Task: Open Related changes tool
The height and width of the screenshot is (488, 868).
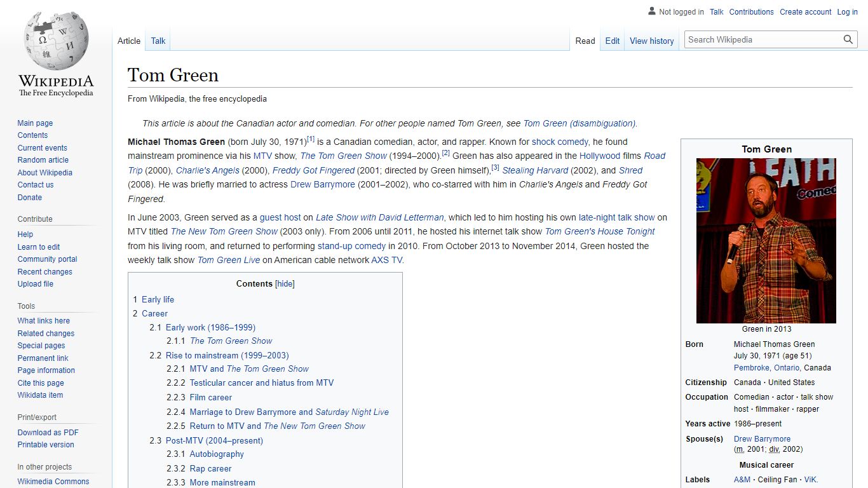Action: [x=46, y=334]
